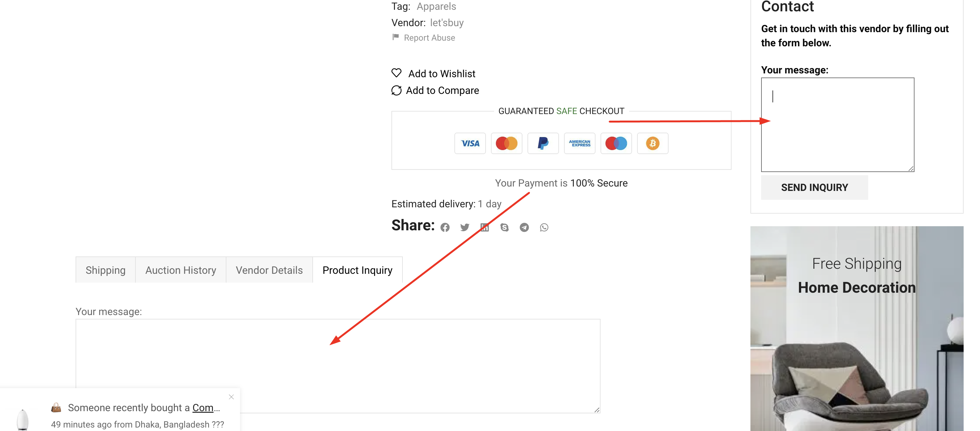
Task: Share product via LinkedIn icon
Action: (484, 227)
